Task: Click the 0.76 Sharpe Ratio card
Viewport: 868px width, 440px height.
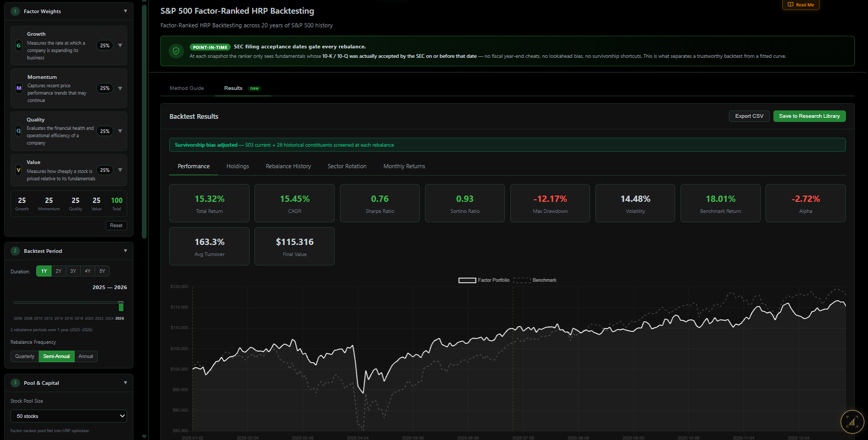Action: click(x=380, y=203)
